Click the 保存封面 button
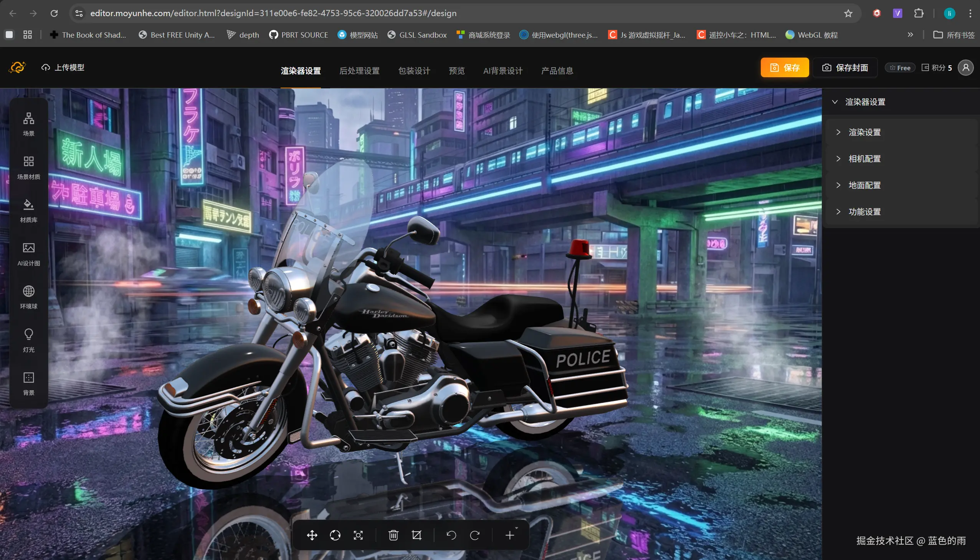Viewport: 980px width, 560px height. click(x=845, y=68)
